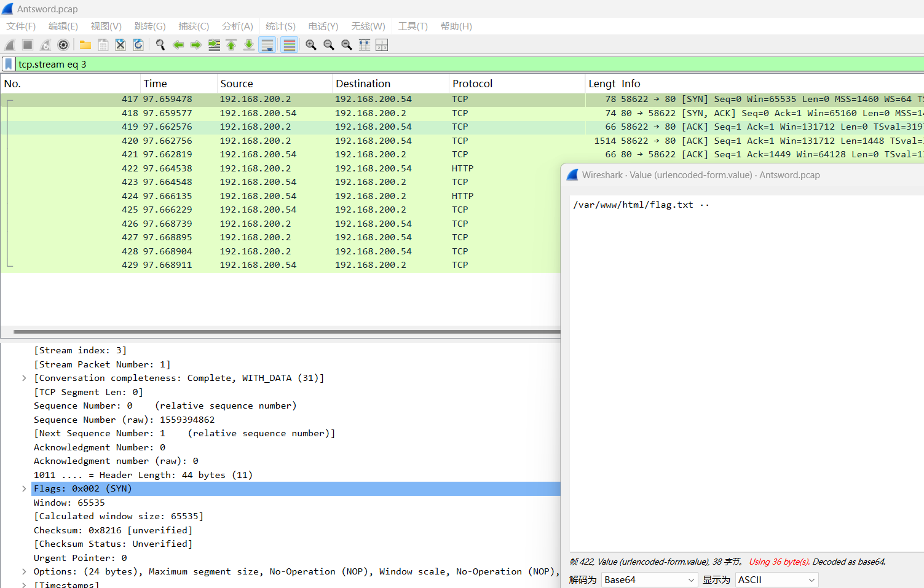Jump to the last packet with the down arrow icon
This screenshot has width=924, height=588.
pyautogui.click(x=249, y=45)
